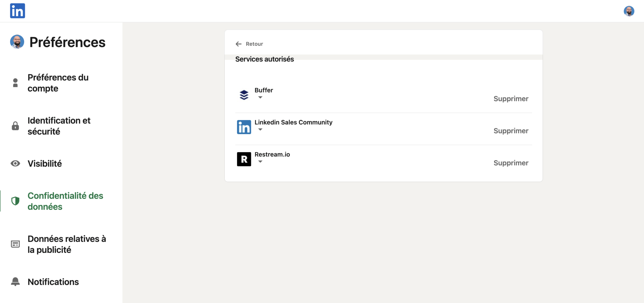Click the Buffer stacked layers logo
Image resolution: width=644 pixels, height=303 pixels.
(244, 95)
